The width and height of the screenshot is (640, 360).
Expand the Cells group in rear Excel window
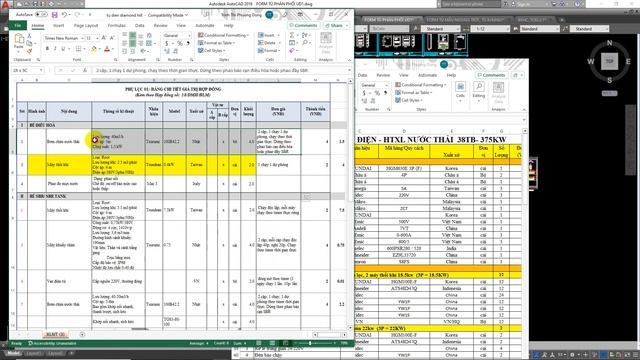460,92
